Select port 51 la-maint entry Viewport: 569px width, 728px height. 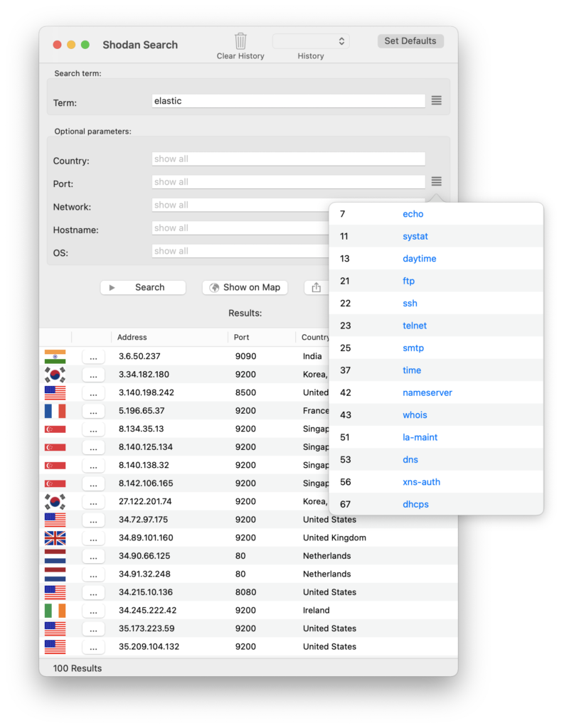[x=436, y=437]
